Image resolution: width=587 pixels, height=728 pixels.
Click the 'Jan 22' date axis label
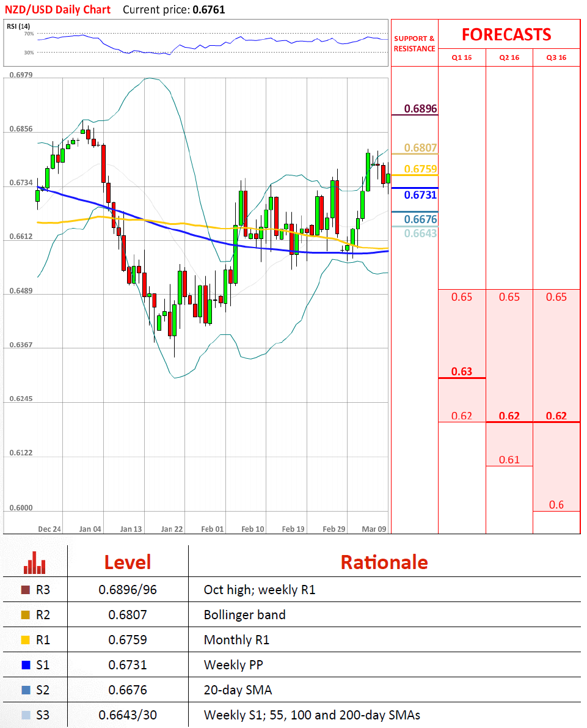(172, 529)
